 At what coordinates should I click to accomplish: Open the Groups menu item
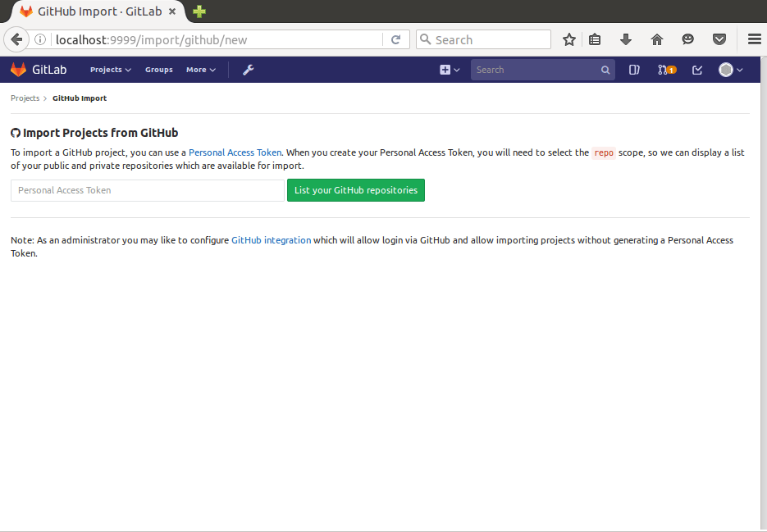[x=158, y=70]
